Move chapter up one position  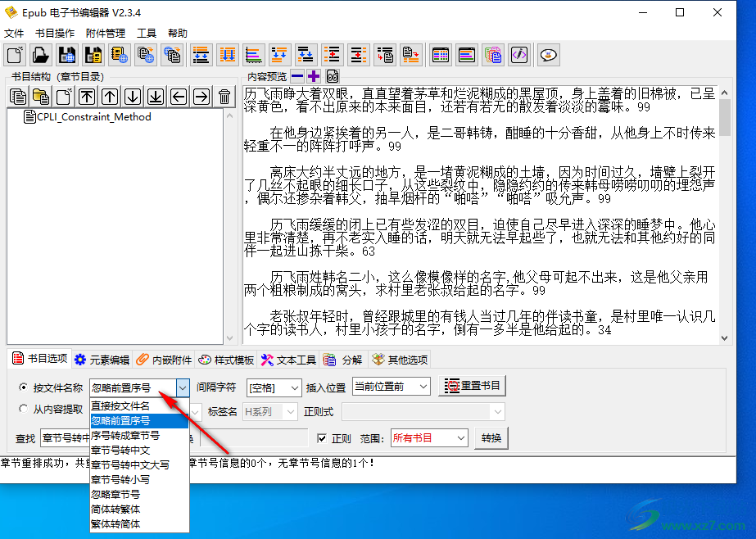tap(110, 97)
